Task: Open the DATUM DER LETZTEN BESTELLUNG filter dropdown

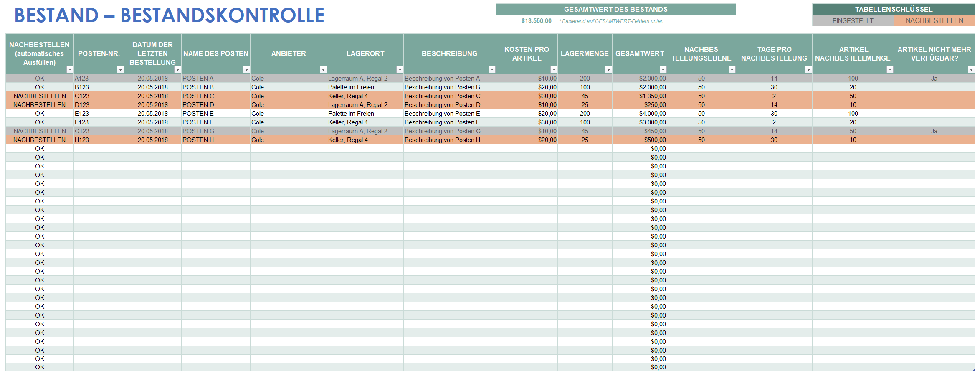Action: [x=177, y=70]
